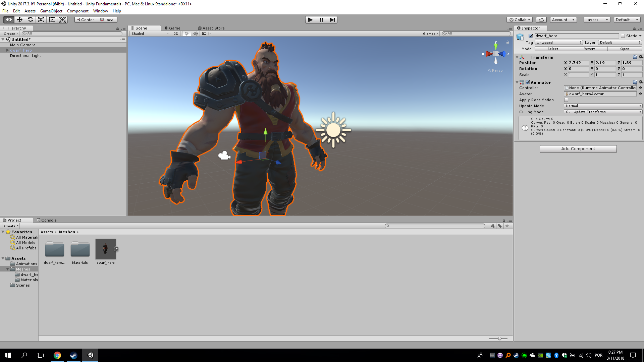The height and width of the screenshot is (362, 644).
Task: Expand dwarf_hero in Hierarchy
Action: pyautogui.click(x=7, y=50)
